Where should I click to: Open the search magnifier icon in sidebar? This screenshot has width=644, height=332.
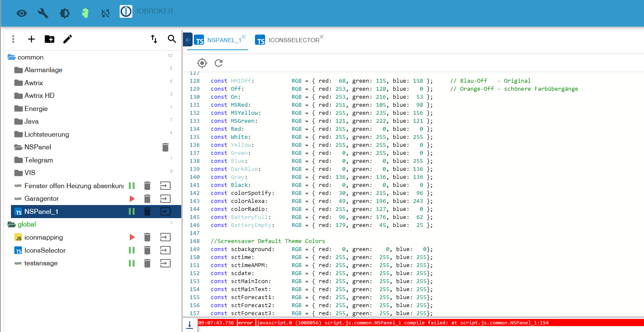(172, 39)
